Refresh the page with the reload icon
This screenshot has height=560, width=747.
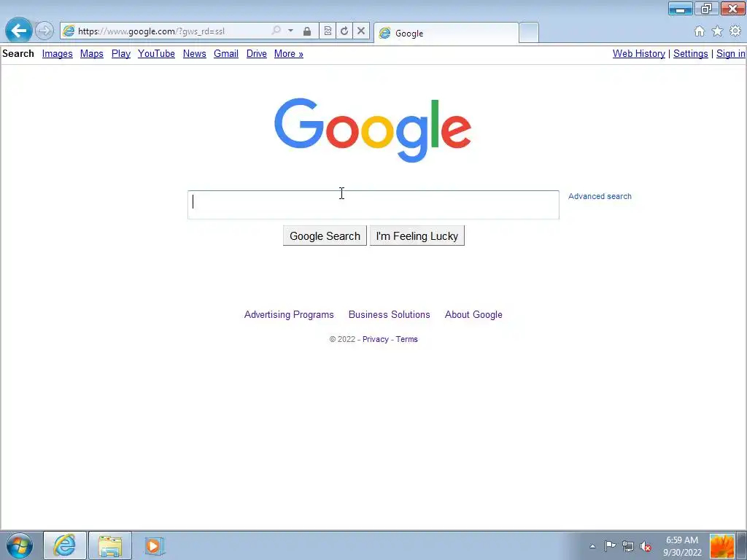344,31
